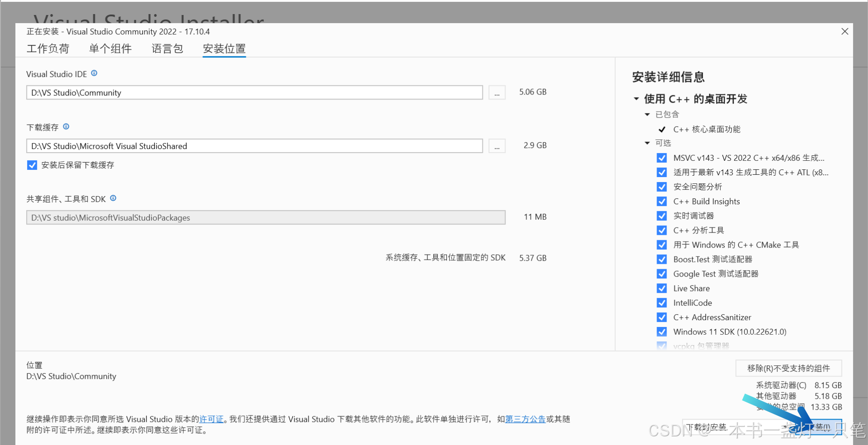Uncheck Boost.Test 测试适配器 component
The height and width of the screenshot is (445, 868).
click(x=662, y=259)
